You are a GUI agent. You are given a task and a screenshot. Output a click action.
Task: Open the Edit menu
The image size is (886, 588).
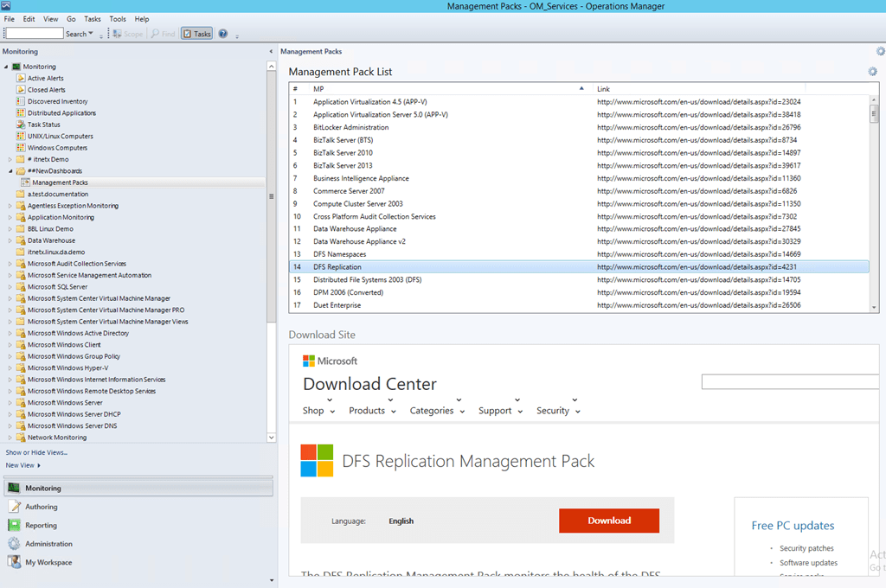[29, 19]
